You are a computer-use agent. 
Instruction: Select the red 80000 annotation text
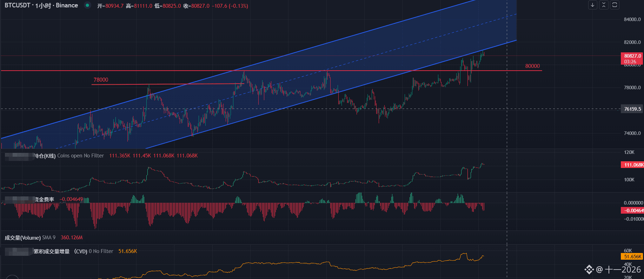(x=532, y=66)
